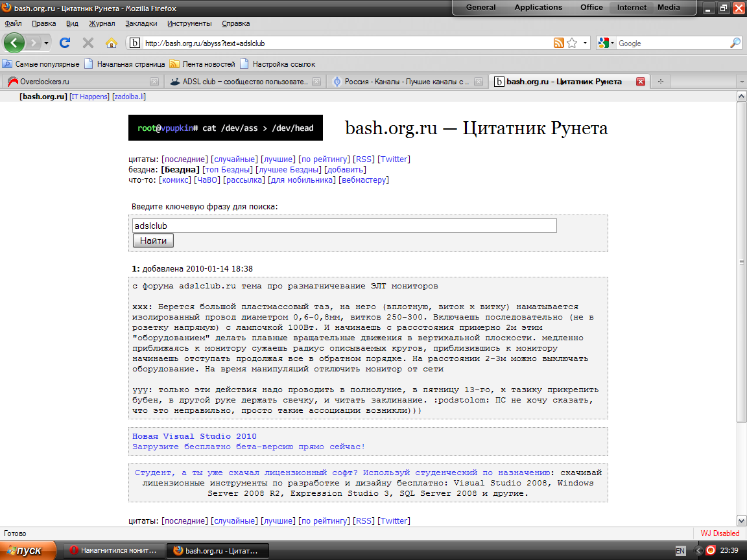Reload the page with the Refresh icon
This screenshot has height=560, width=747.
pyautogui.click(x=65, y=43)
